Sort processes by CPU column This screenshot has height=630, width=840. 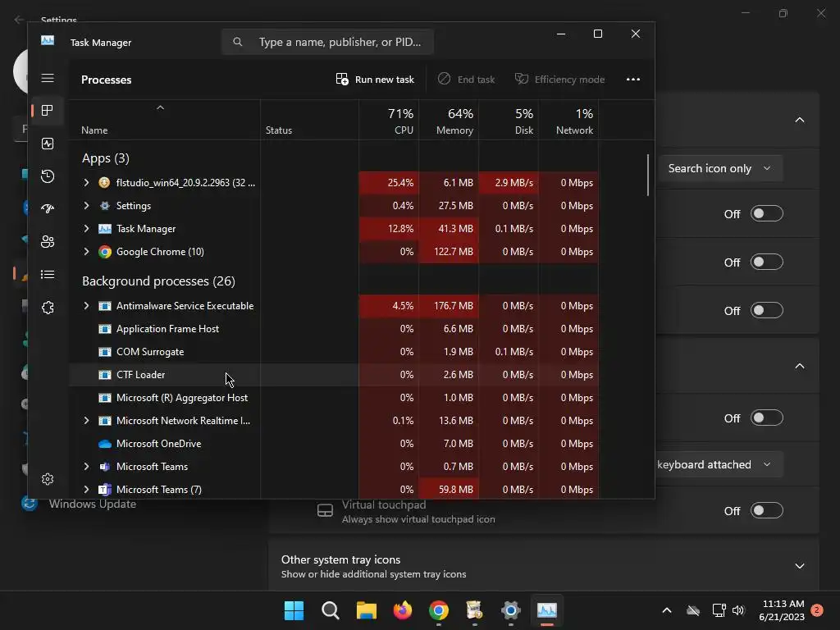click(x=389, y=121)
